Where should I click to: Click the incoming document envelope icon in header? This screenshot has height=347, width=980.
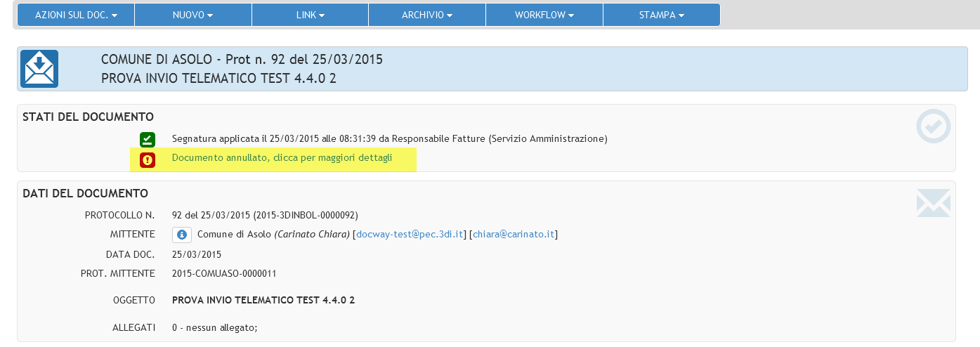coord(39,69)
